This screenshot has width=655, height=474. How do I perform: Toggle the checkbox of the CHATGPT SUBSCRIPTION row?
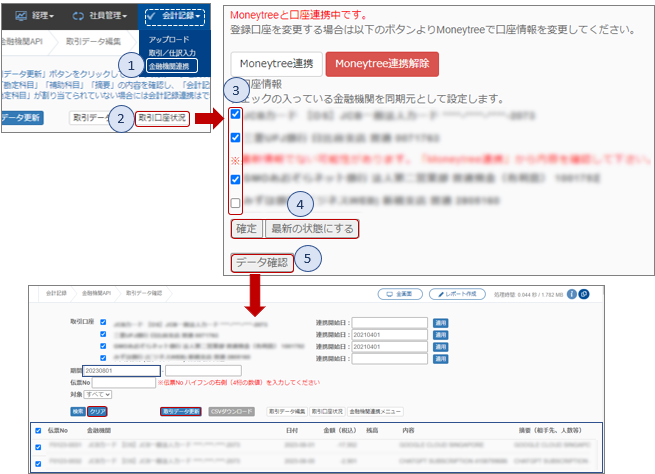pyautogui.click(x=38, y=464)
